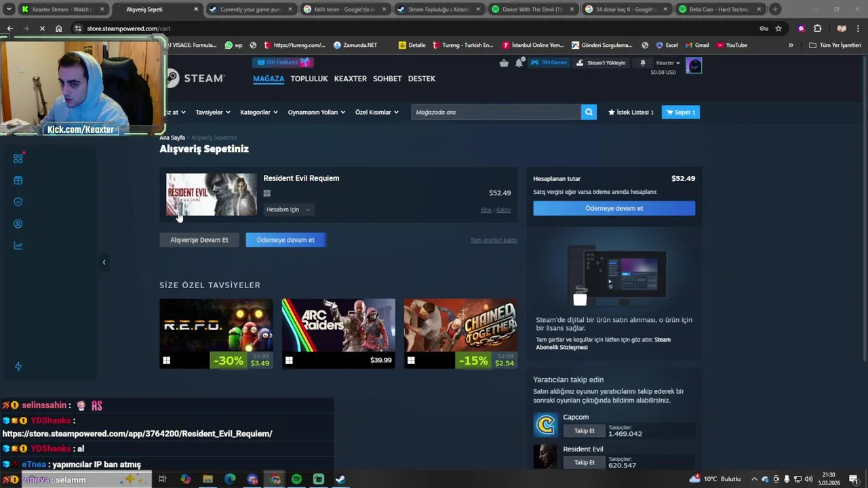Open the Keaxter profile avatar
Screen dimensions: 868x488
pos(694,66)
